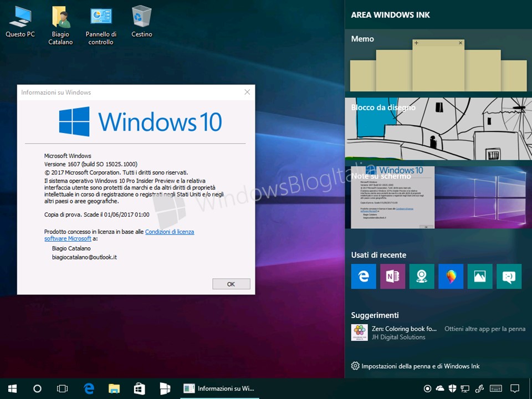Open Zen Coloring book app icon
This screenshot has width=532, height=399.
coord(359,332)
